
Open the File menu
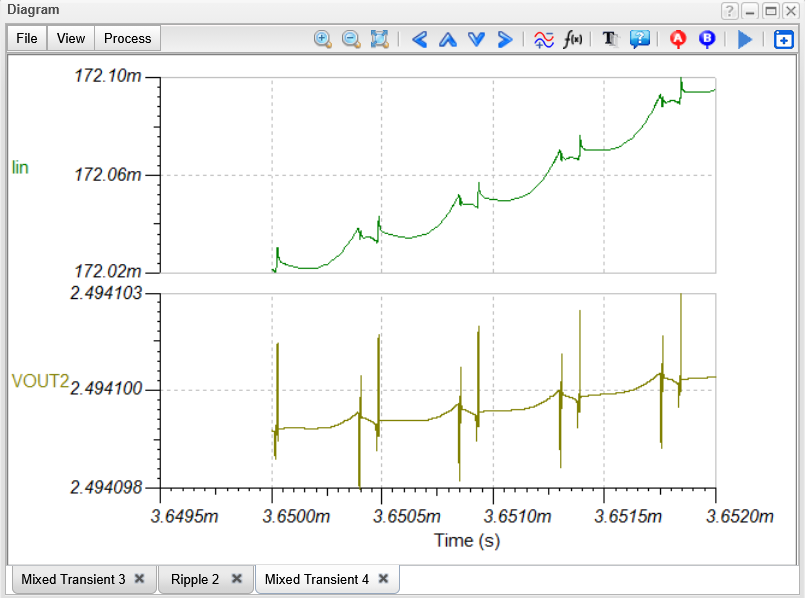[27, 39]
